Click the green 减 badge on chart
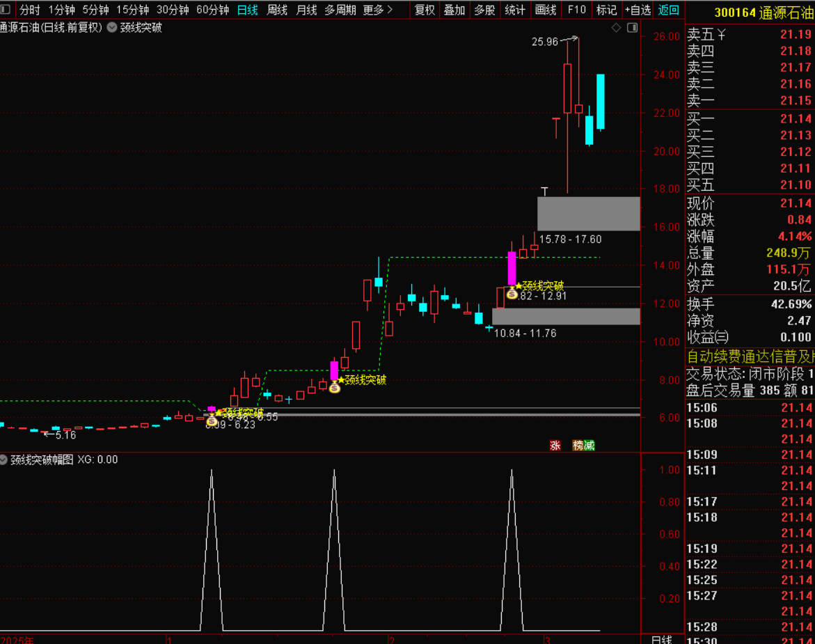The width and height of the screenshot is (815, 644). pyautogui.click(x=590, y=446)
